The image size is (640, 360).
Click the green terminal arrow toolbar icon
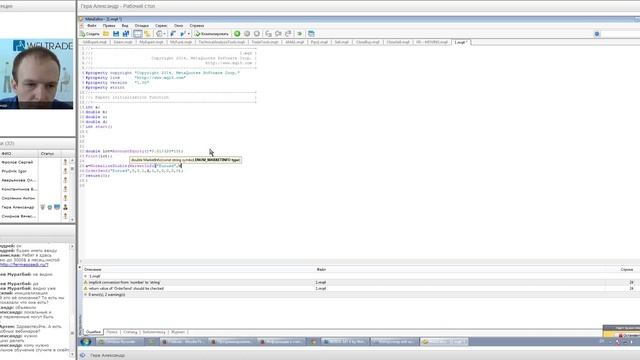point(300,34)
